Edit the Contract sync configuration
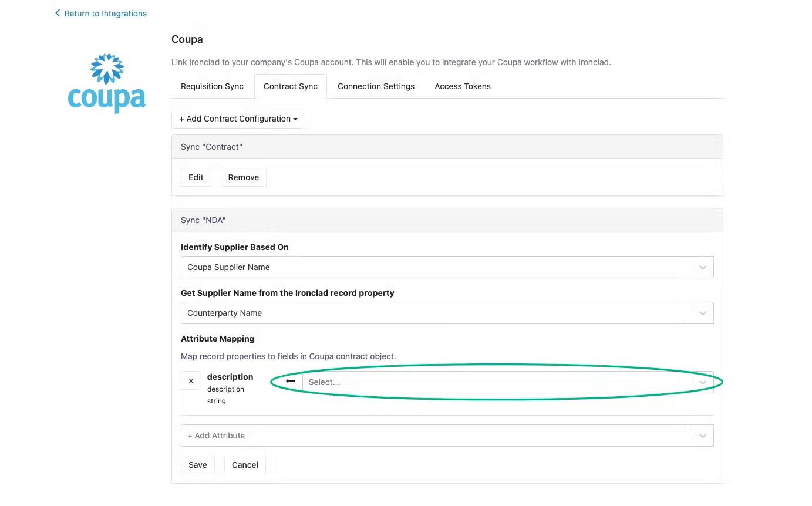This screenshot has width=812, height=506. [196, 177]
